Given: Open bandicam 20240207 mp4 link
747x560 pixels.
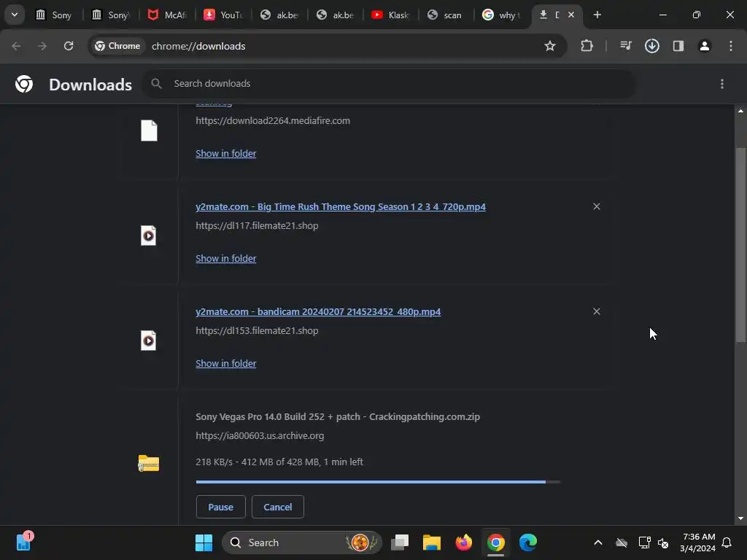Looking at the screenshot, I should 318,312.
